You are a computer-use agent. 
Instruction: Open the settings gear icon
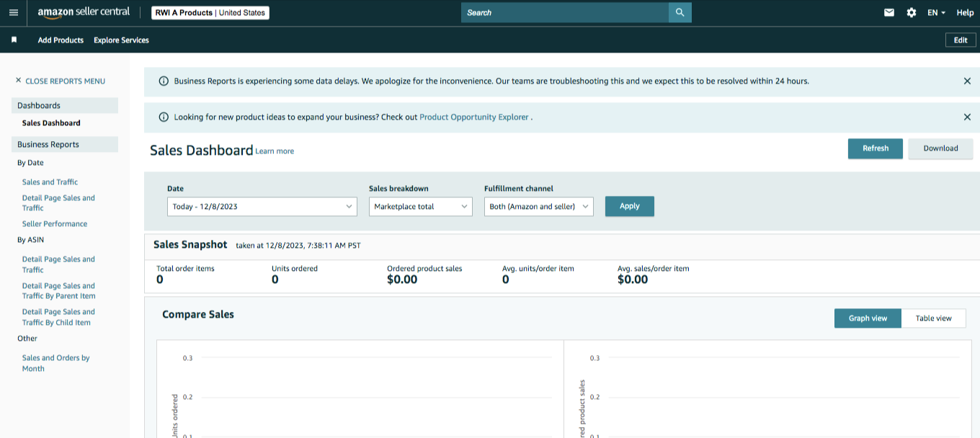[x=912, y=13]
